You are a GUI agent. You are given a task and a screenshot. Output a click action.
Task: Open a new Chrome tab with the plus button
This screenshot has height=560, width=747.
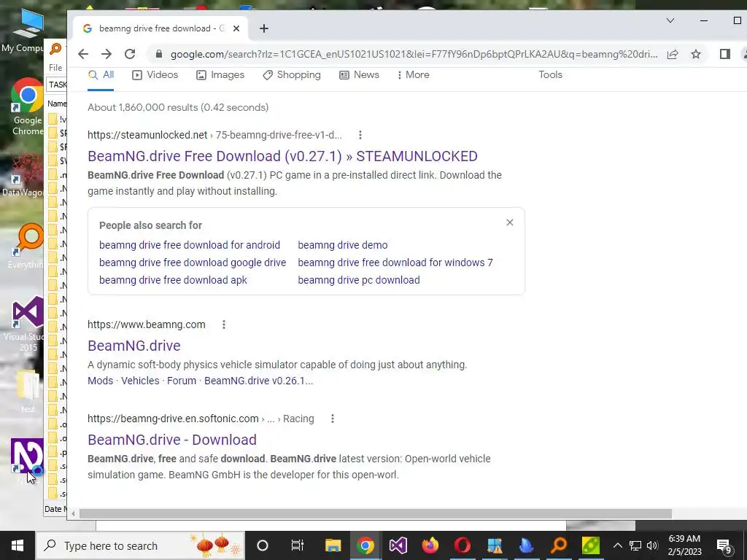pyautogui.click(x=264, y=28)
